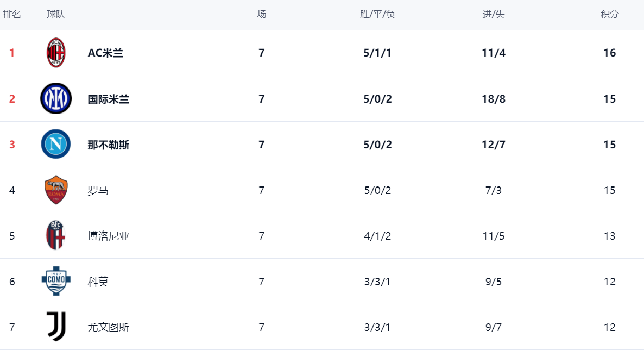The width and height of the screenshot is (644, 350).
Task: Open the AC米兰 team name link
Action: tap(105, 53)
